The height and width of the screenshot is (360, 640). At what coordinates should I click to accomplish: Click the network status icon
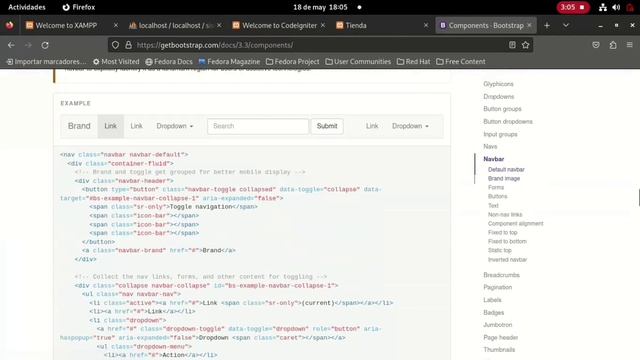tap(602, 7)
